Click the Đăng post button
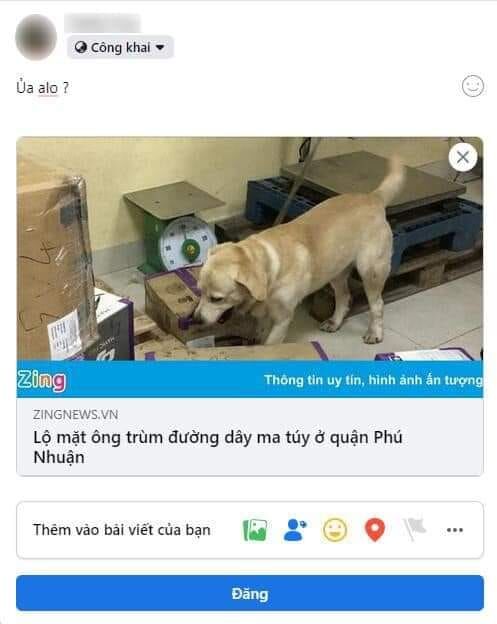The width and height of the screenshot is (497, 624). (250, 593)
